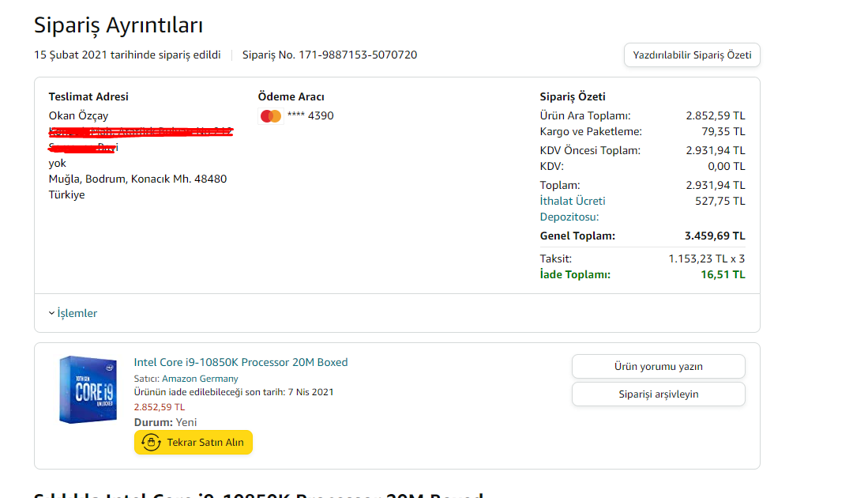Click the recipient name Okan Özçay

79,115
